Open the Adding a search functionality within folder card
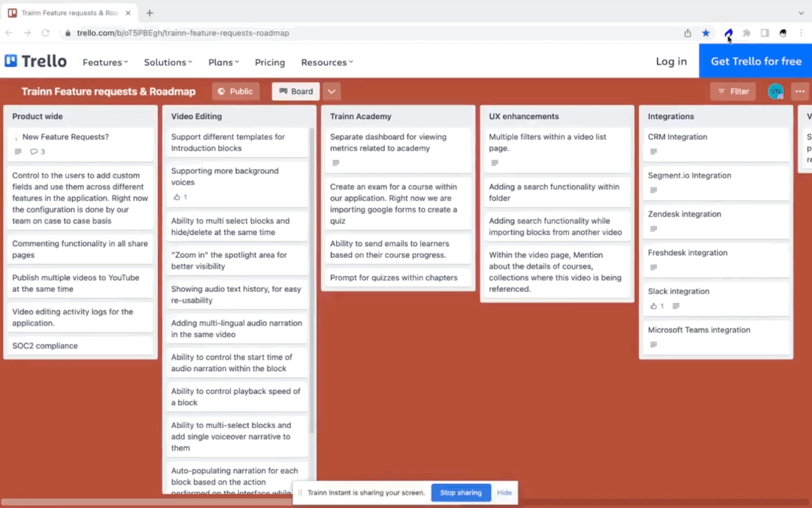Screen dimensions: 812x508 click(x=556, y=193)
